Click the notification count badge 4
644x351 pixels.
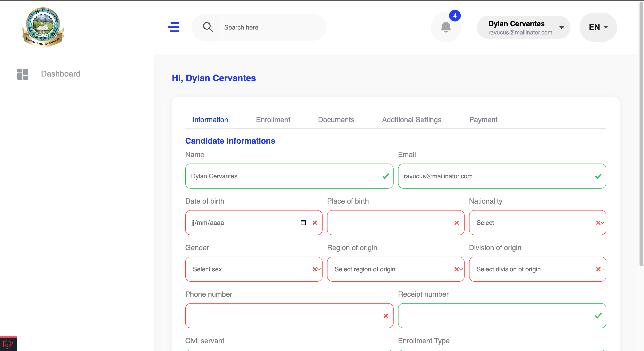[455, 16]
